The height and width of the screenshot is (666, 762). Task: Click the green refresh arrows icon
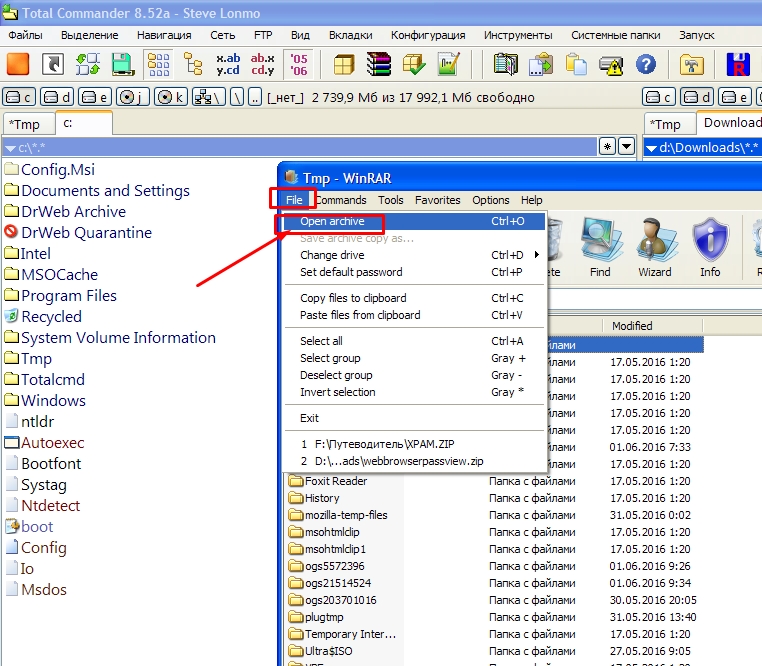88,64
